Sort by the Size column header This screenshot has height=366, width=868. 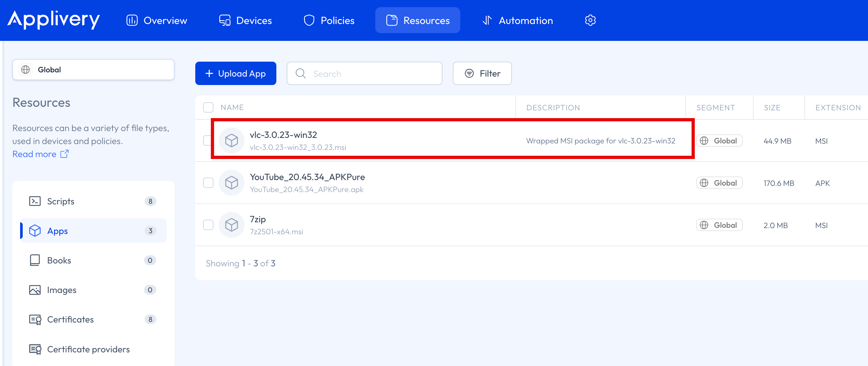pyautogui.click(x=772, y=107)
